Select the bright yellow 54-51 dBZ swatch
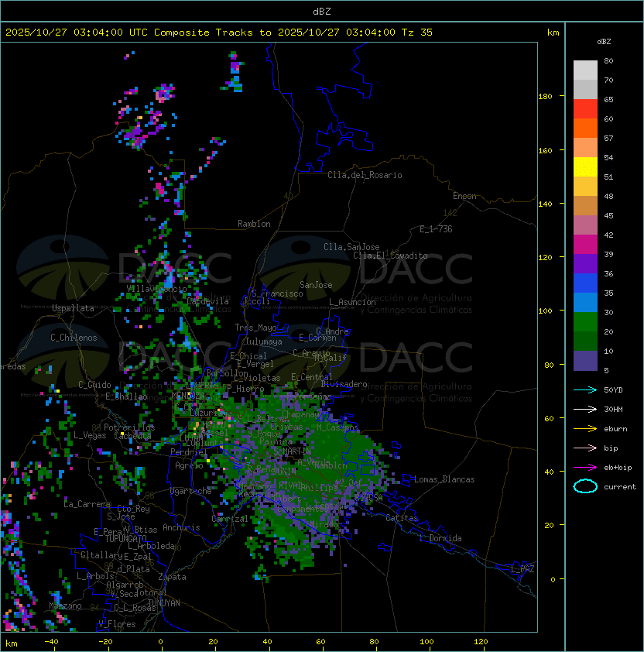 point(585,167)
